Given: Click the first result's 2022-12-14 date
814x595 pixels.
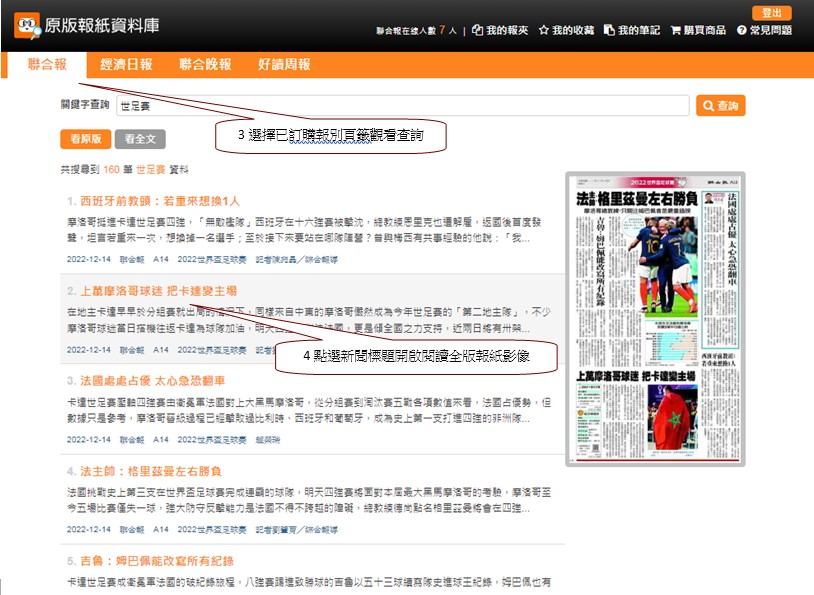Looking at the screenshot, I should point(89,259).
